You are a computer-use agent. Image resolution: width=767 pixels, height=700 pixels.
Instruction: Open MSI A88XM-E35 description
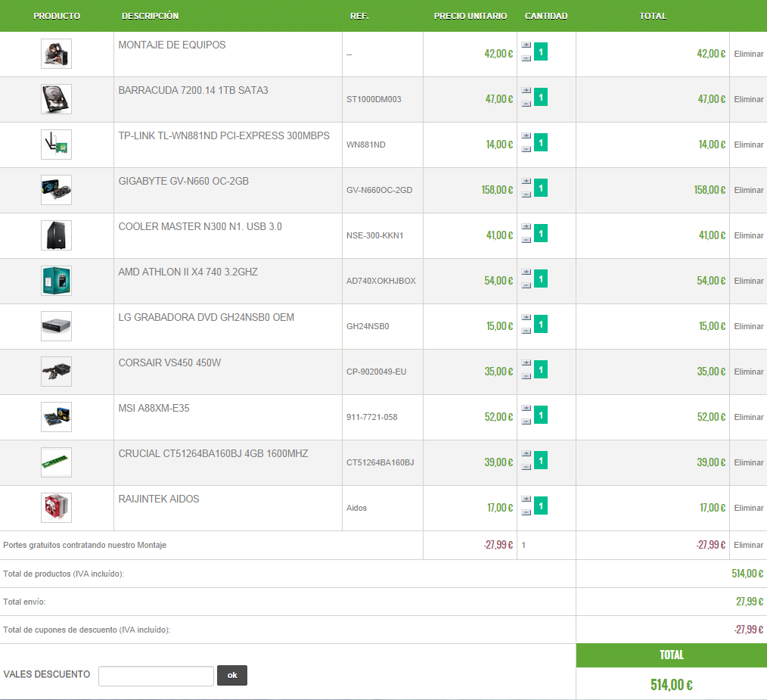click(x=154, y=408)
